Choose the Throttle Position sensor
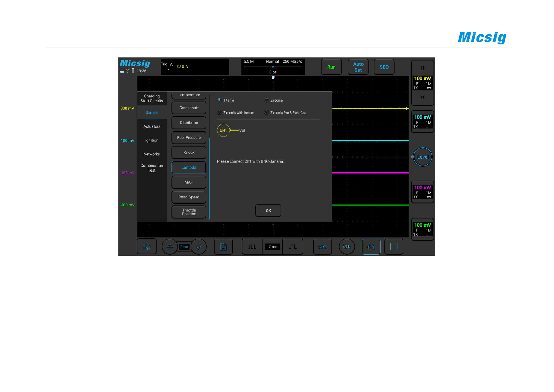Screen dimensions: 554x392 [189, 212]
